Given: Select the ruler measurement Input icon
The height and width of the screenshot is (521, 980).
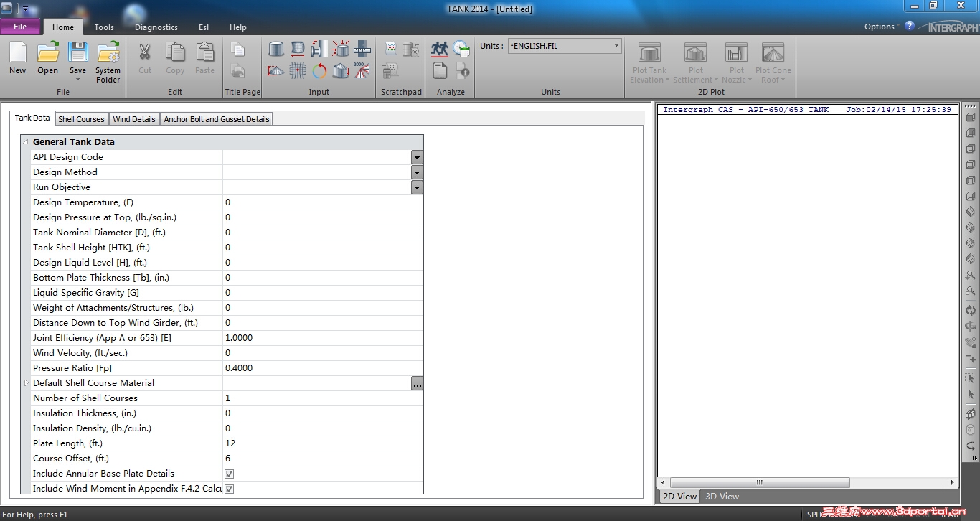Looking at the screenshot, I should click(362, 49).
